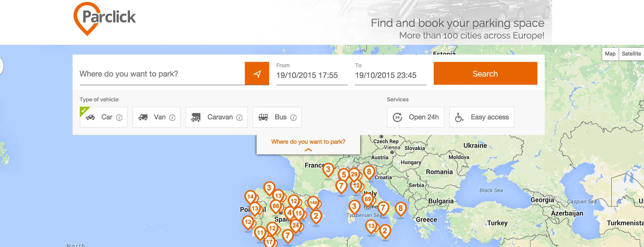Click marker 3 next to the France label
The height and width of the screenshot is (247, 644).
328,170
